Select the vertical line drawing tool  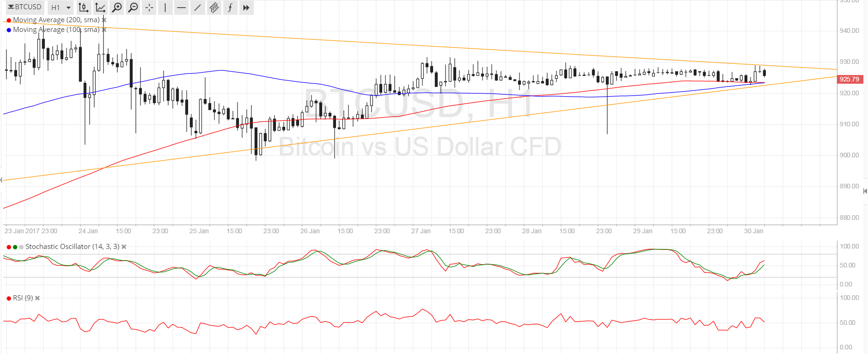165,7
